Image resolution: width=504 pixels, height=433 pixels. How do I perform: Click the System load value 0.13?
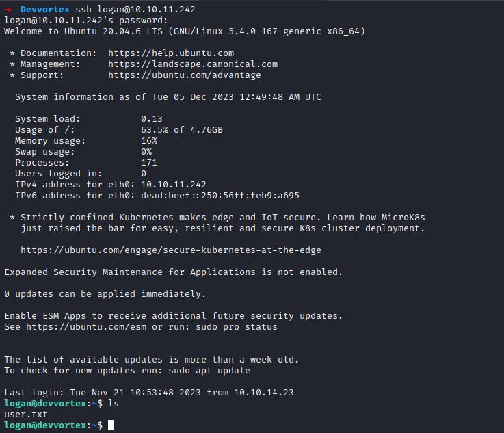coord(152,119)
